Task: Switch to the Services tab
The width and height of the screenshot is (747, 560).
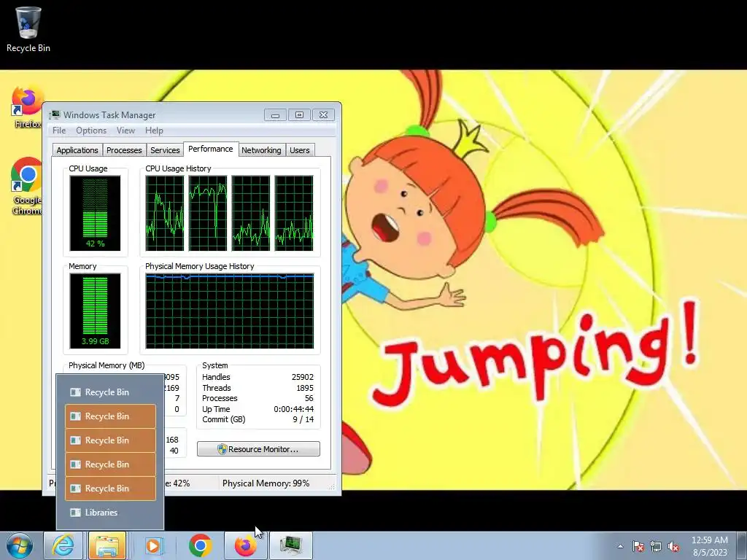Action: tap(165, 150)
